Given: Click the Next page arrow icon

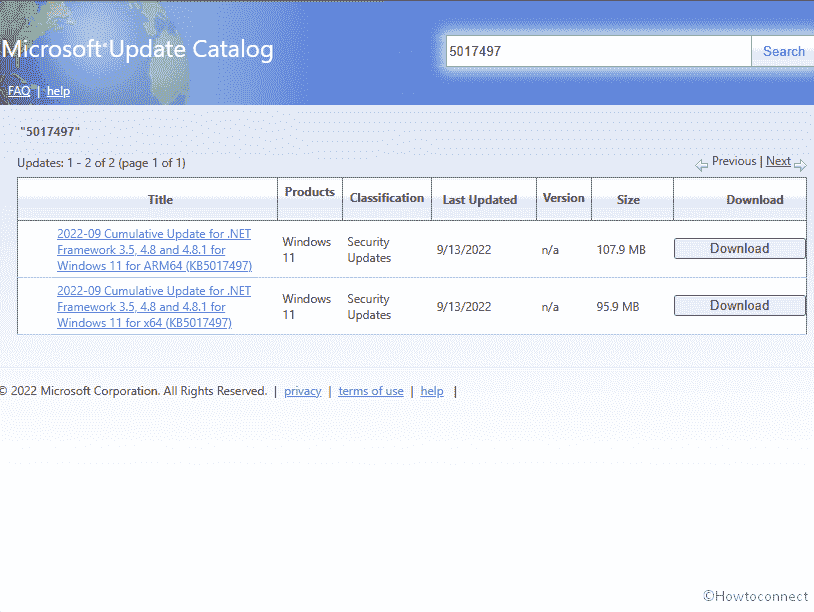Looking at the screenshot, I should click(800, 166).
